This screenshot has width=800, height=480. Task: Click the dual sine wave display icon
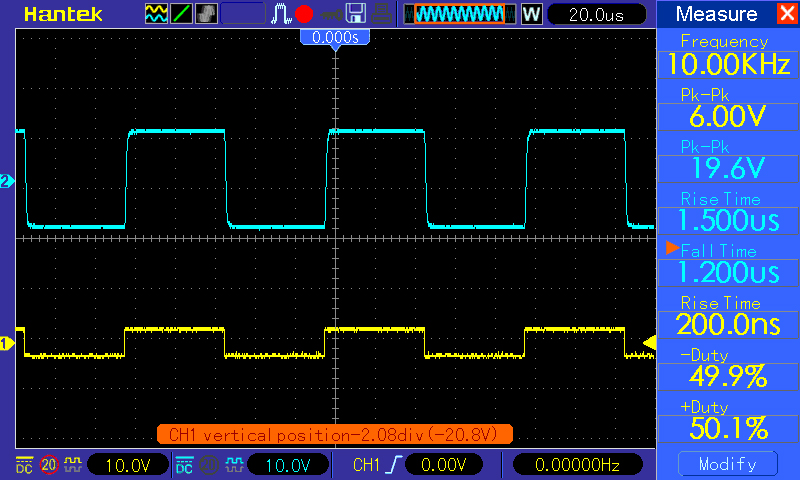156,14
